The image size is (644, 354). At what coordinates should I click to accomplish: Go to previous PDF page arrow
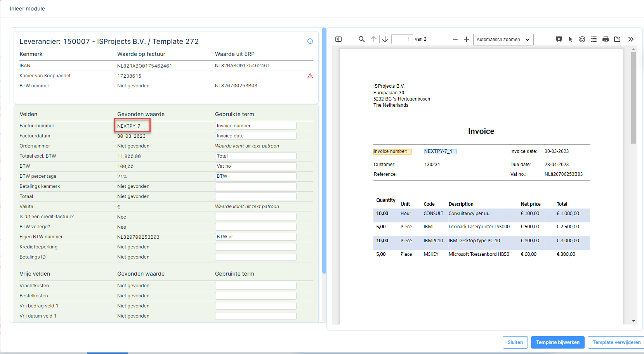[x=374, y=39]
